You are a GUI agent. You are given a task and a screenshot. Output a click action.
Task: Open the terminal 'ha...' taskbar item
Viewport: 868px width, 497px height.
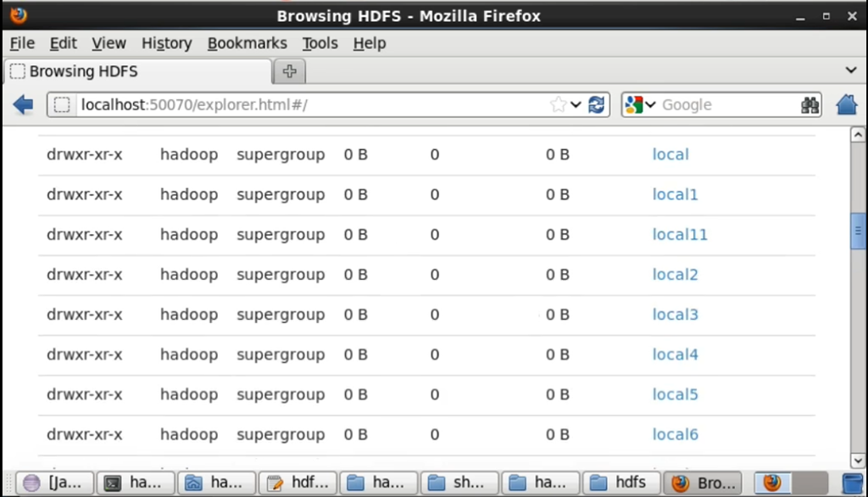click(x=135, y=483)
